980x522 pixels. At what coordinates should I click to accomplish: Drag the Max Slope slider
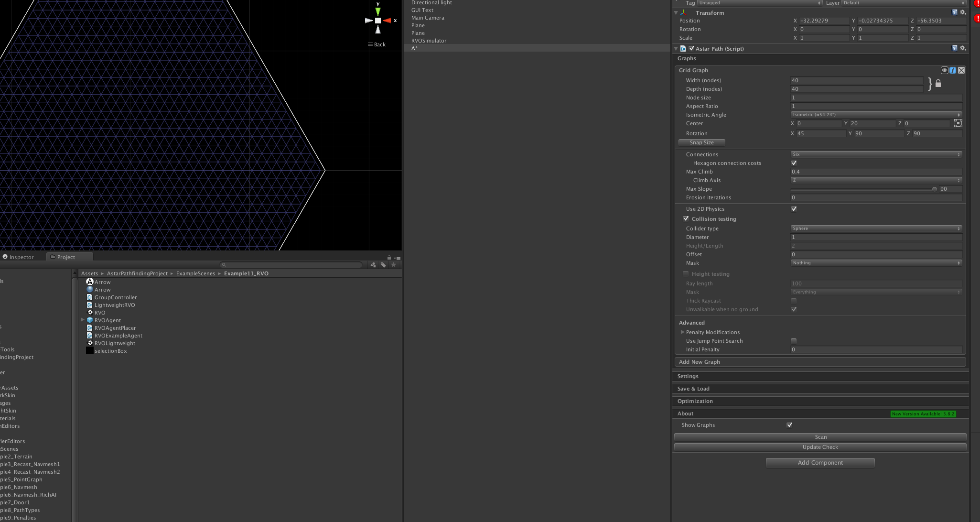pyautogui.click(x=933, y=189)
